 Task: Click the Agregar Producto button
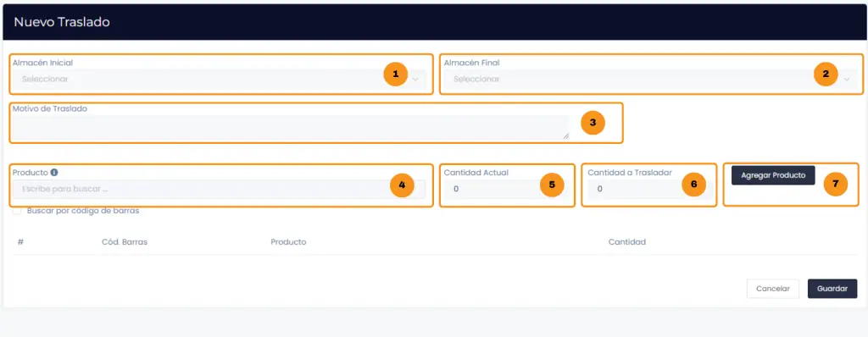[773, 175]
